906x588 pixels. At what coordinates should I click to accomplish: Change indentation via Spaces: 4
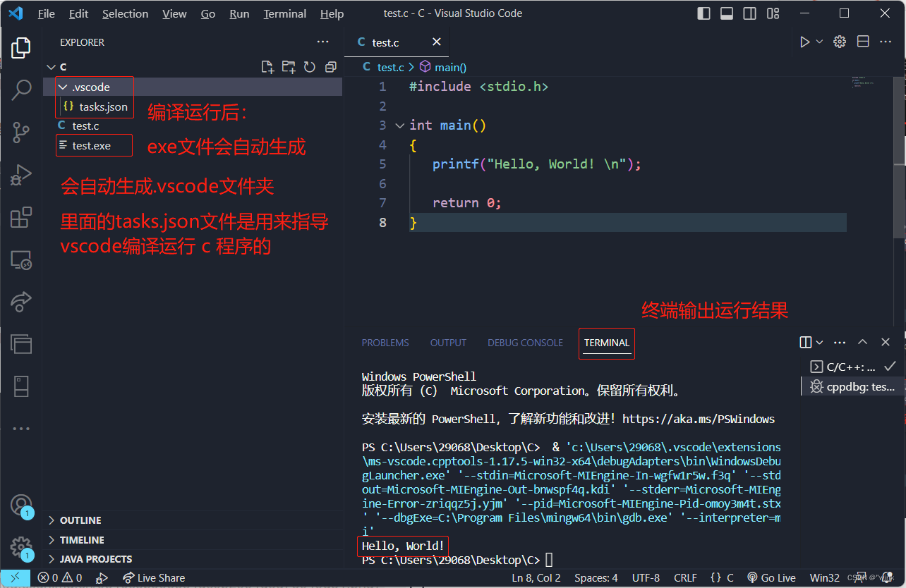[x=596, y=578]
